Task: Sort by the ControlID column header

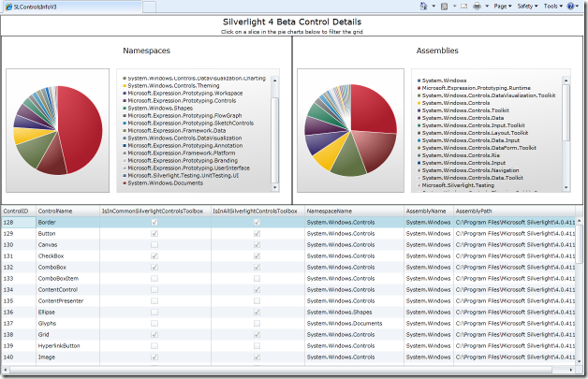Action: tap(19, 211)
